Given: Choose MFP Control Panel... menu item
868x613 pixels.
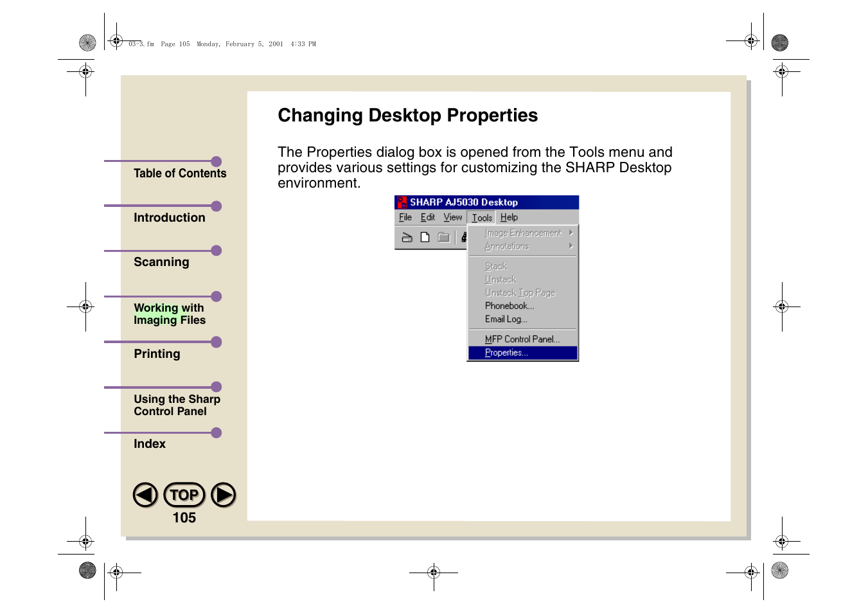Looking at the screenshot, I should click(522, 339).
